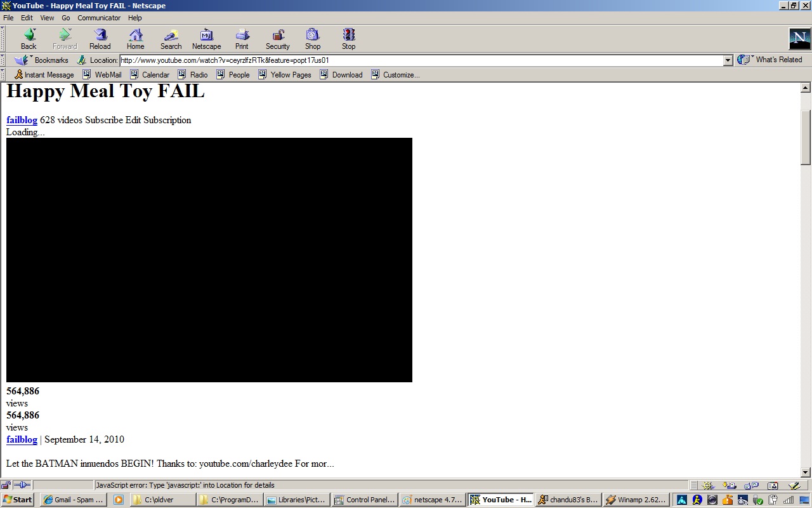812x508 pixels.
Task: Click the safely remove hardware tray icon
Action: point(758,500)
